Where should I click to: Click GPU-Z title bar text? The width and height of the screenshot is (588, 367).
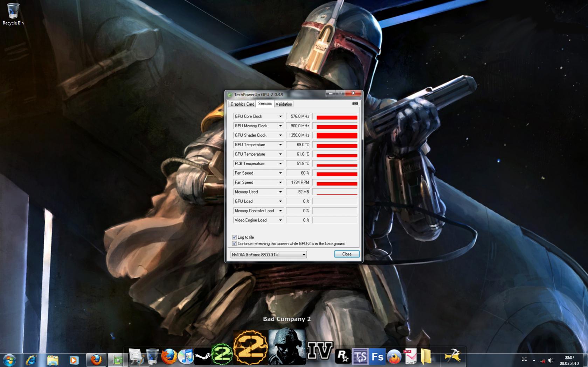pyautogui.click(x=258, y=94)
